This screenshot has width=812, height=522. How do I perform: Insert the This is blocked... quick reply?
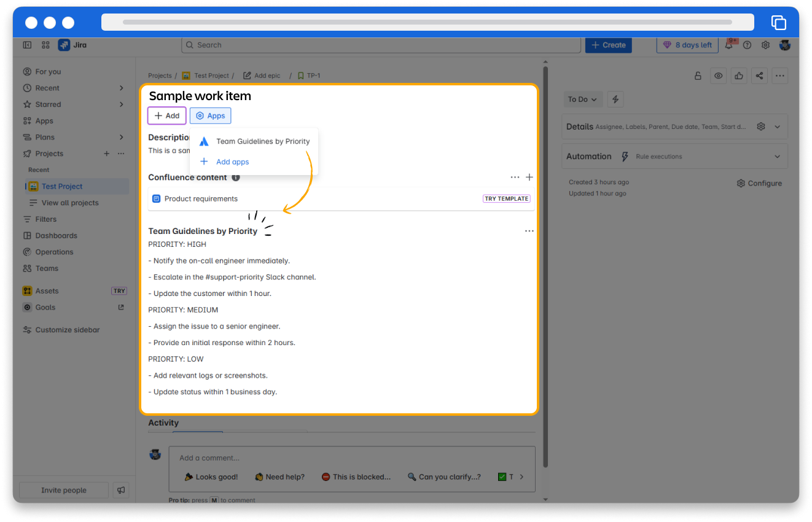(x=356, y=477)
